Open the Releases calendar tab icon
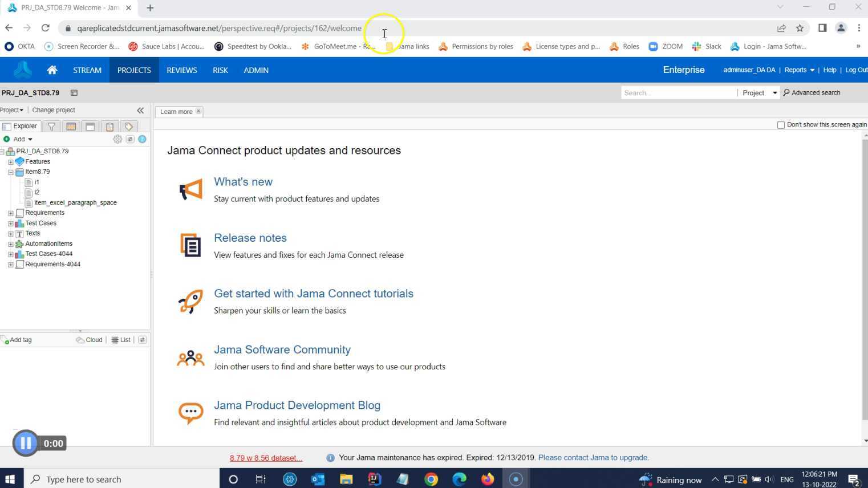 click(71, 127)
